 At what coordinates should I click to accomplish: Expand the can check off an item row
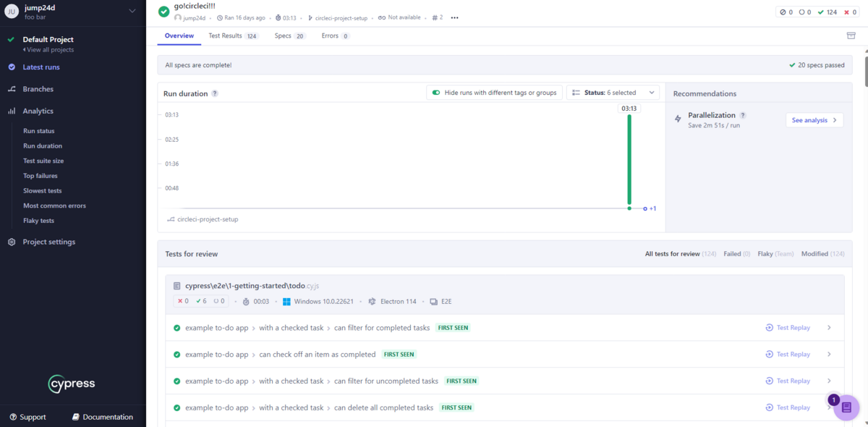click(829, 355)
